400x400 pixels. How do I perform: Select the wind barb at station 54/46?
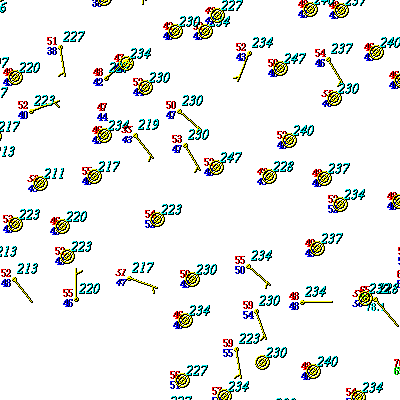click(x=335, y=71)
